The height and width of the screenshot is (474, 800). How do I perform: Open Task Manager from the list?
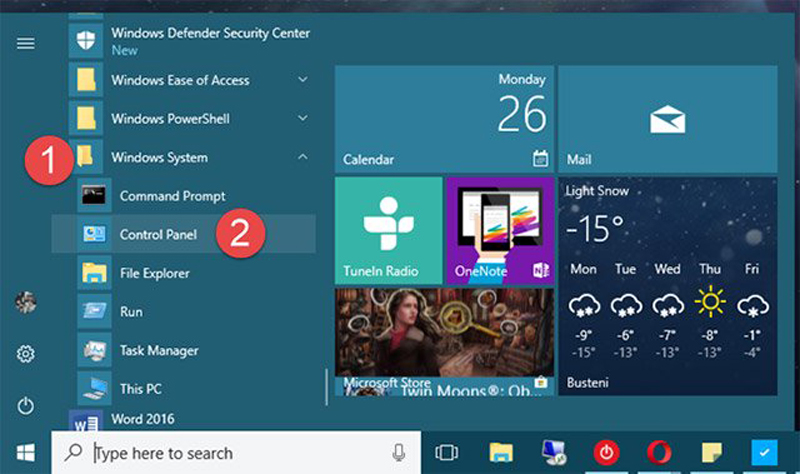[159, 351]
